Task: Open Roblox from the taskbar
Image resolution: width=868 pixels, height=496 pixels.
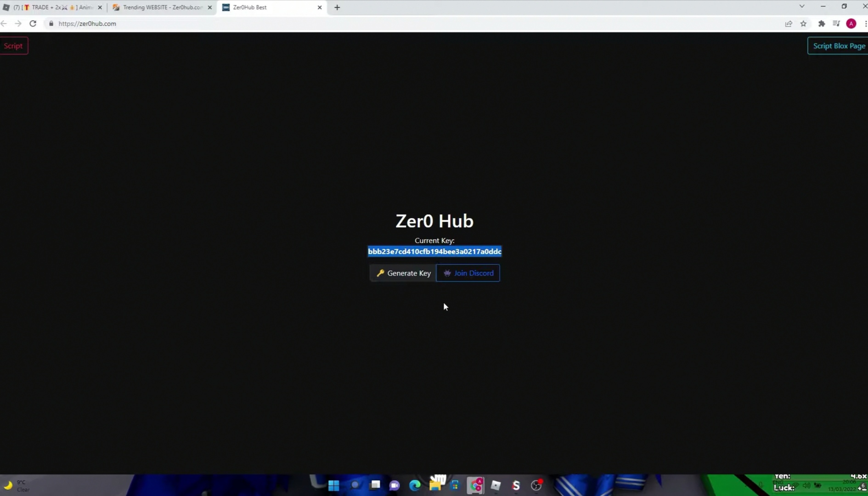Action: click(496, 485)
